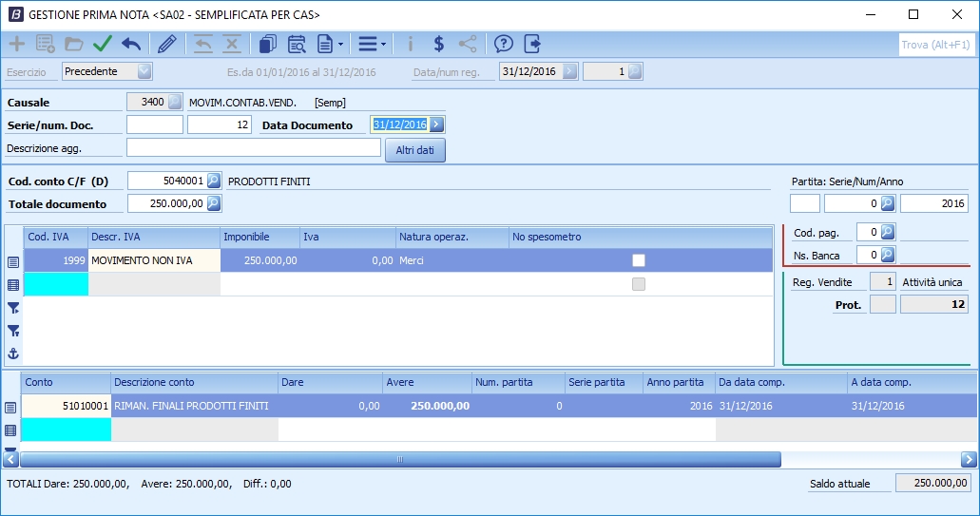Click lookup icon beside conto 5040001
The image size is (980, 516).
(213, 181)
